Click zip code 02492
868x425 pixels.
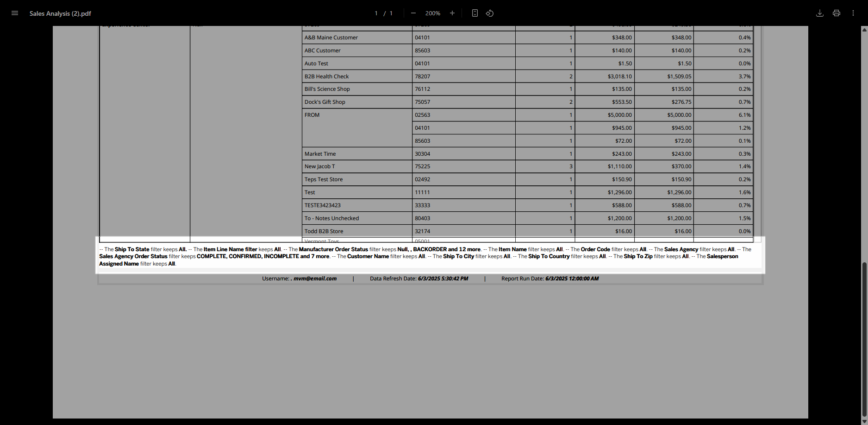422,179
